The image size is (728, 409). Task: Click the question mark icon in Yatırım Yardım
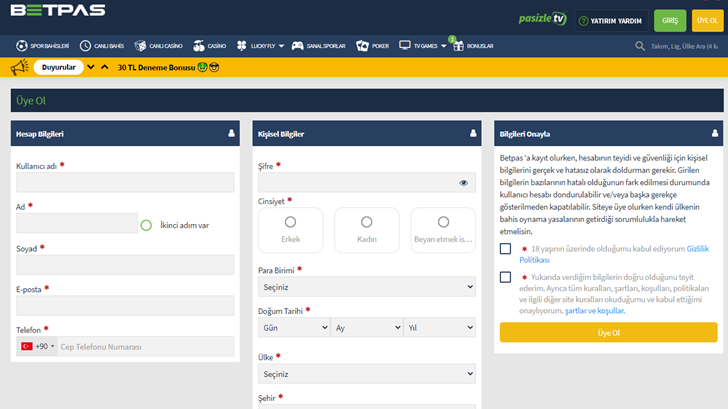tap(584, 21)
